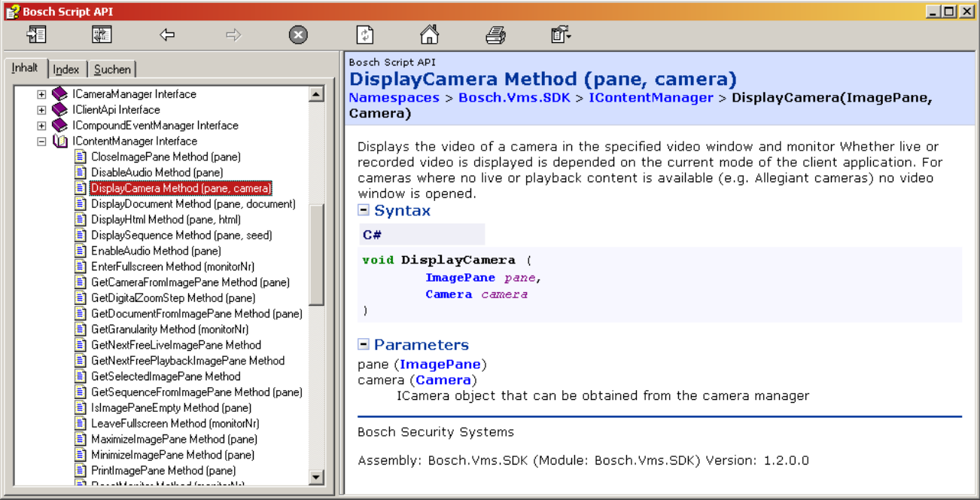Viewport: 980px width, 500px height.
Task: Switch to the Suchen tab
Action: [x=112, y=69]
